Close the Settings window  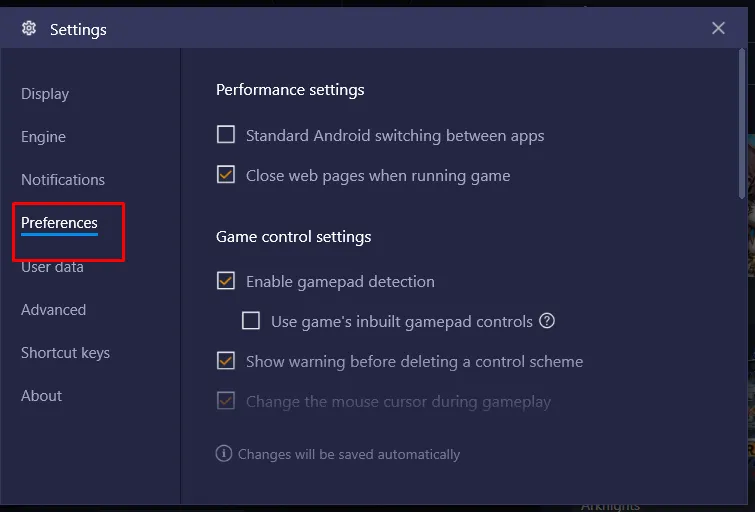(x=718, y=28)
